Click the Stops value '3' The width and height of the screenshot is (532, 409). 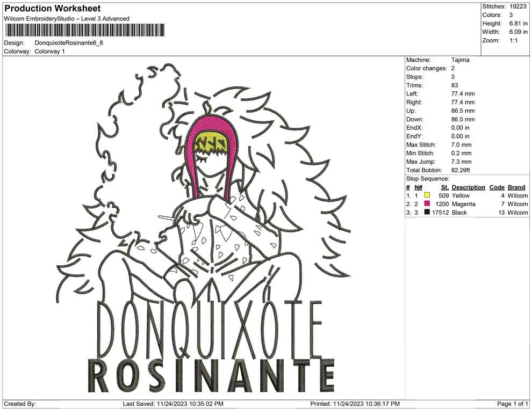pos(453,77)
